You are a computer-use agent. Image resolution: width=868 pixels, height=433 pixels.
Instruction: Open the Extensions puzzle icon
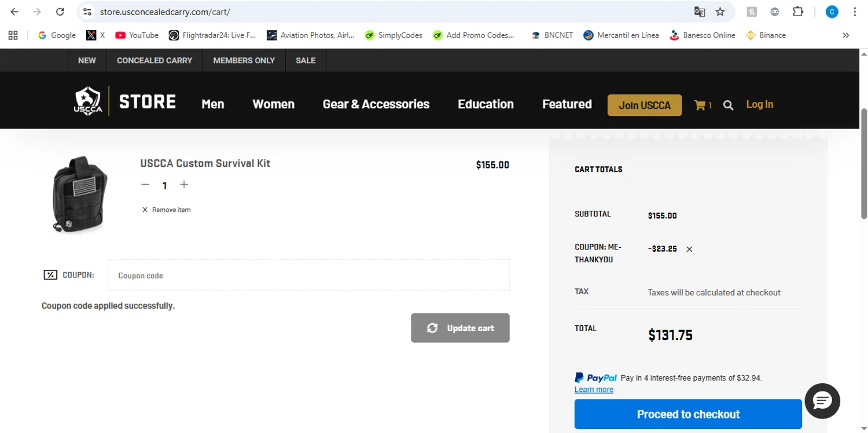[798, 12]
